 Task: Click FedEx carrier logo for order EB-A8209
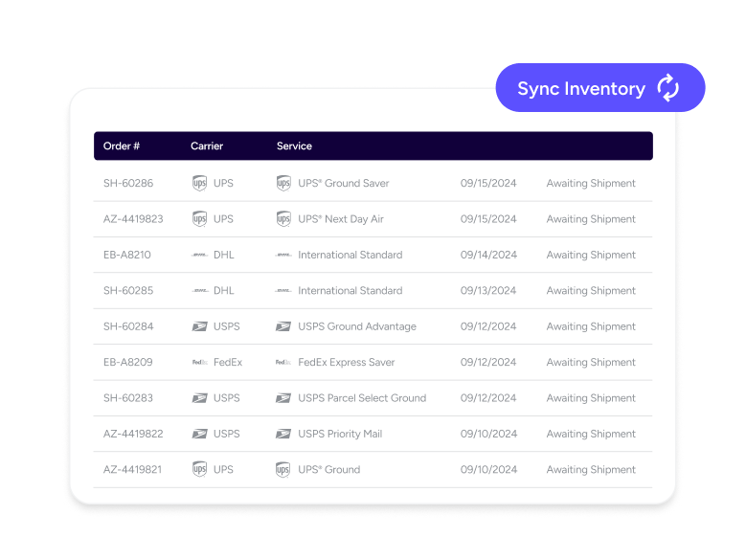(199, 363)
